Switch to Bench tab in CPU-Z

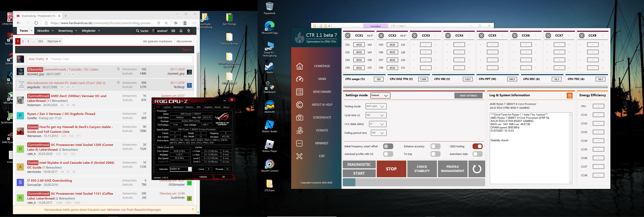[x=218, y=107]
